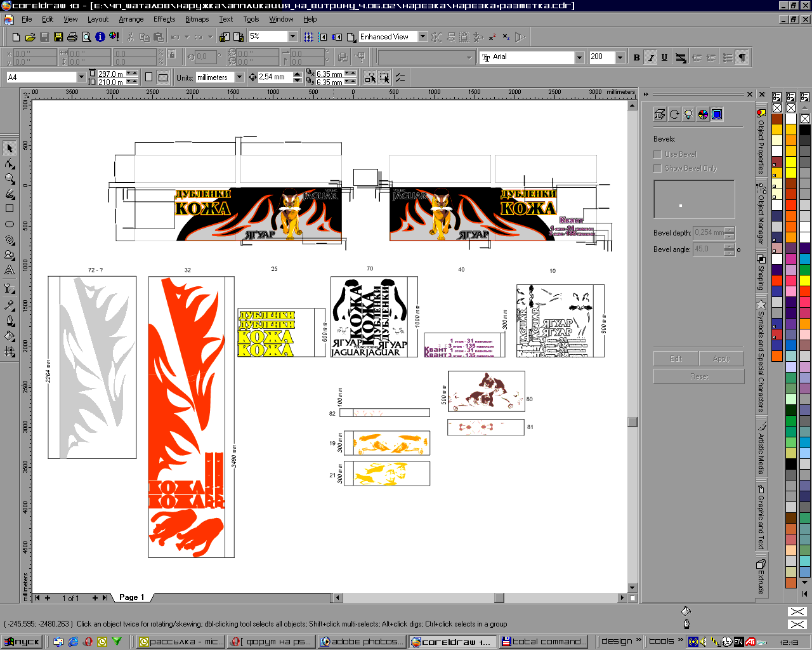
Task: Open Extrude Rotation settings in docker
Action: tap(674, 114)
